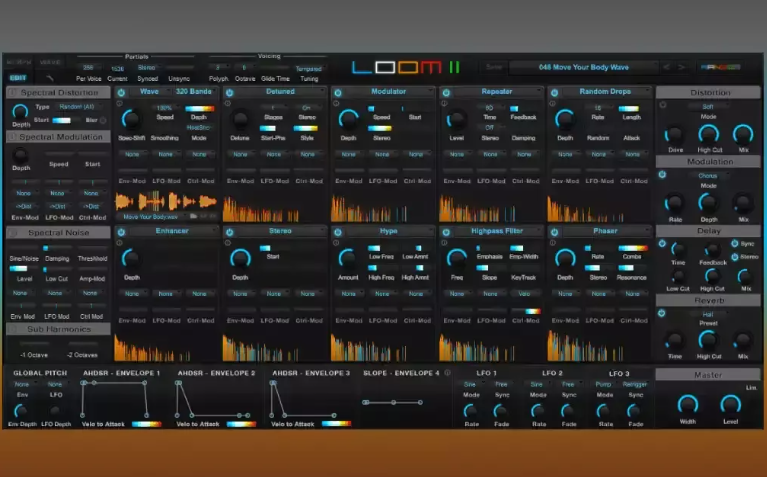The width and height of the screenshot is (767, 477).
Task: Toggle the Modulation effect power switch
Action: click(x=662, y=174)
